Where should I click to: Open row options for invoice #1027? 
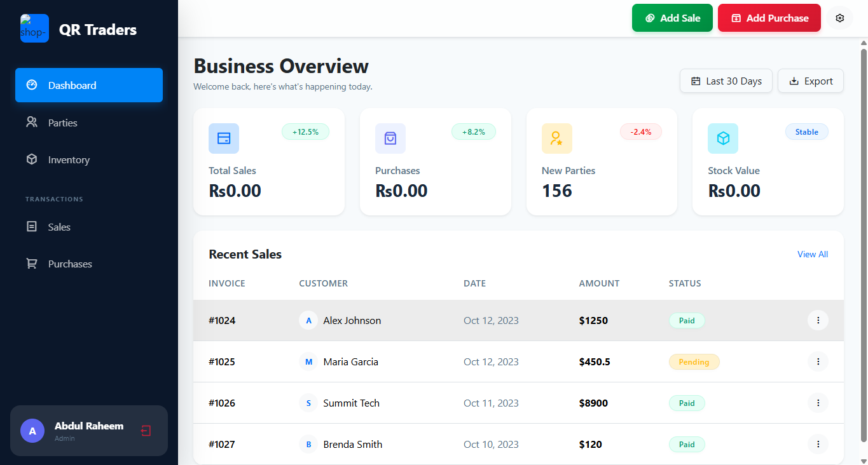(x=818, y=444)
